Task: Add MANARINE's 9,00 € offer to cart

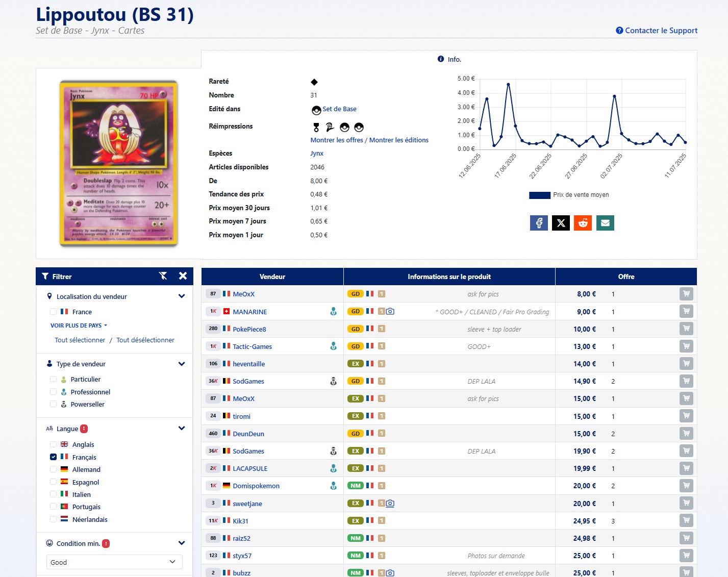Action: 686,311
